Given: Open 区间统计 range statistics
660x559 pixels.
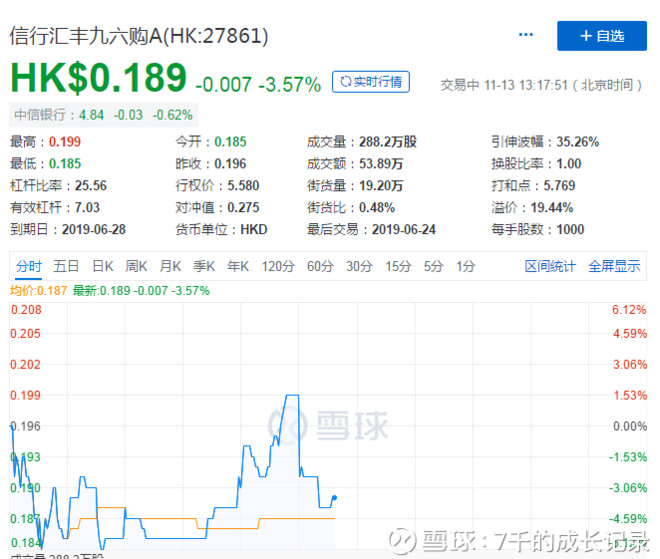Looking at the screenshot, I should 550,266.
